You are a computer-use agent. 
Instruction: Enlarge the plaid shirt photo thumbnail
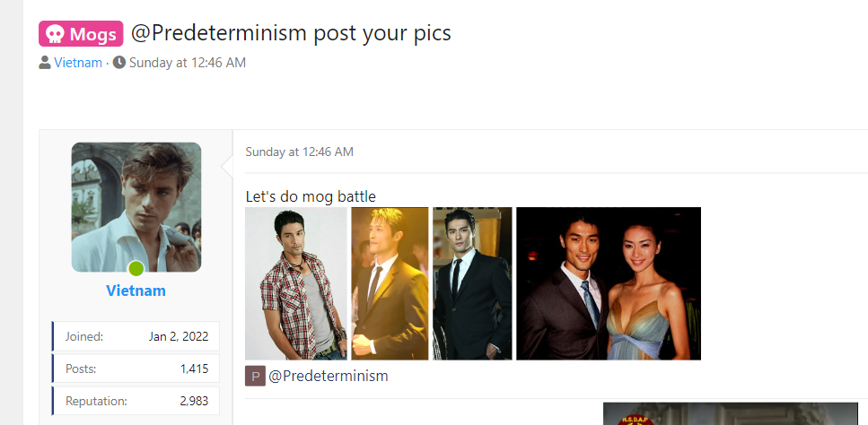pos(296,283)
